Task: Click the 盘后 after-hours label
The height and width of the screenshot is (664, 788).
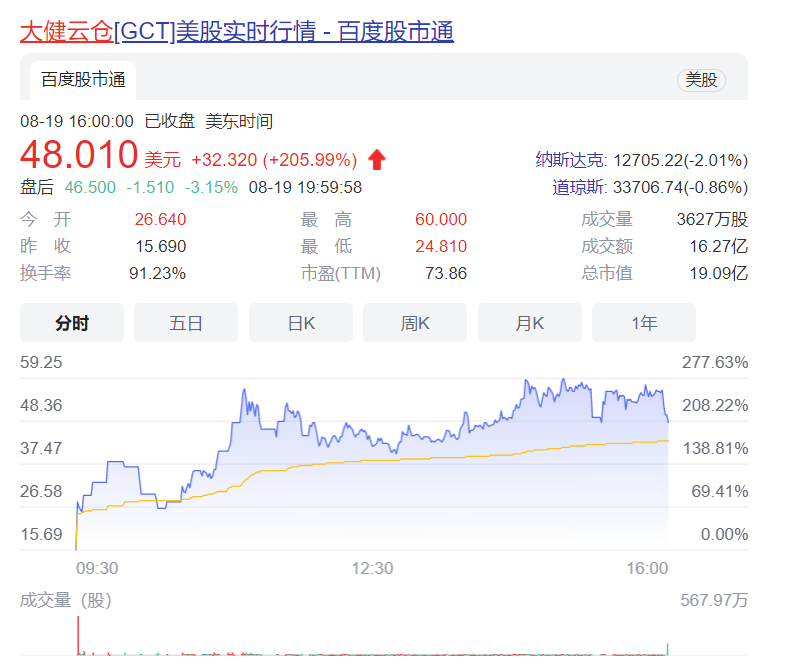Action: (37, 187)
